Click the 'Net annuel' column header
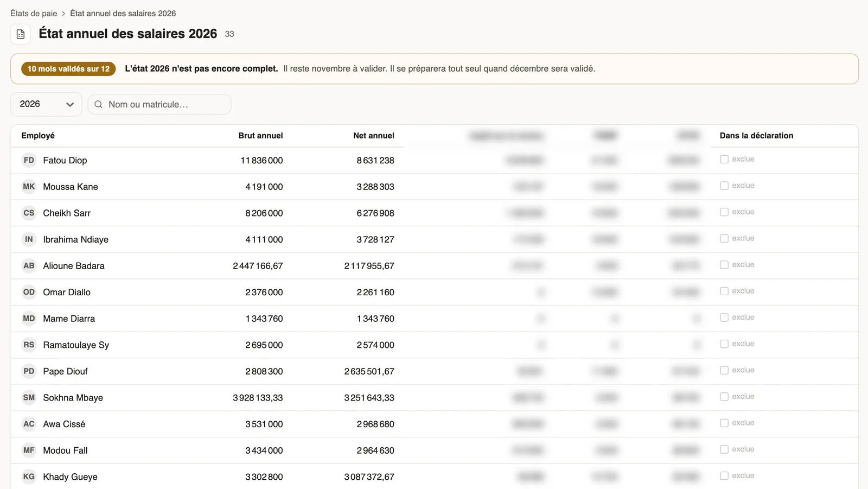 tap(374, 136)
